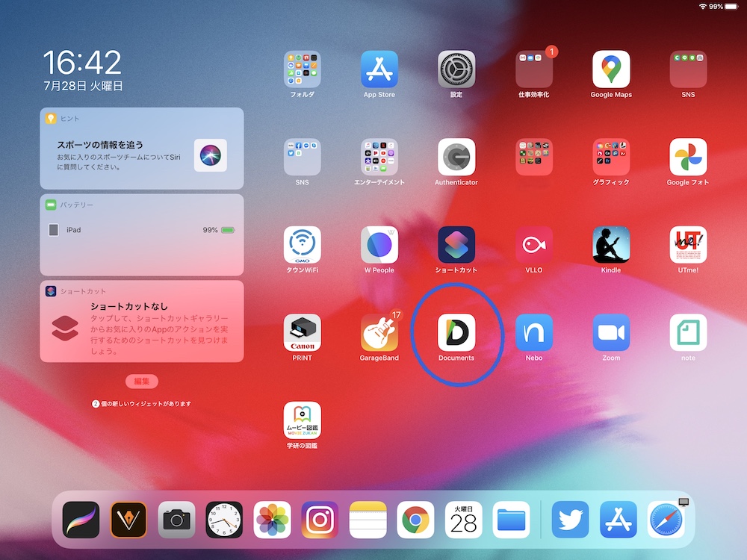Viewport: 747px width, 560px height.
Task: Tap the ショートカットなし message
Action: [129, 306]
